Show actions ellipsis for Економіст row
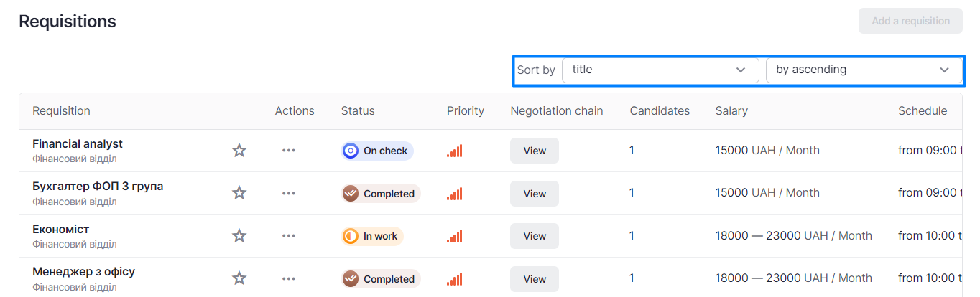980x297 pixels. tap(289, 236)
